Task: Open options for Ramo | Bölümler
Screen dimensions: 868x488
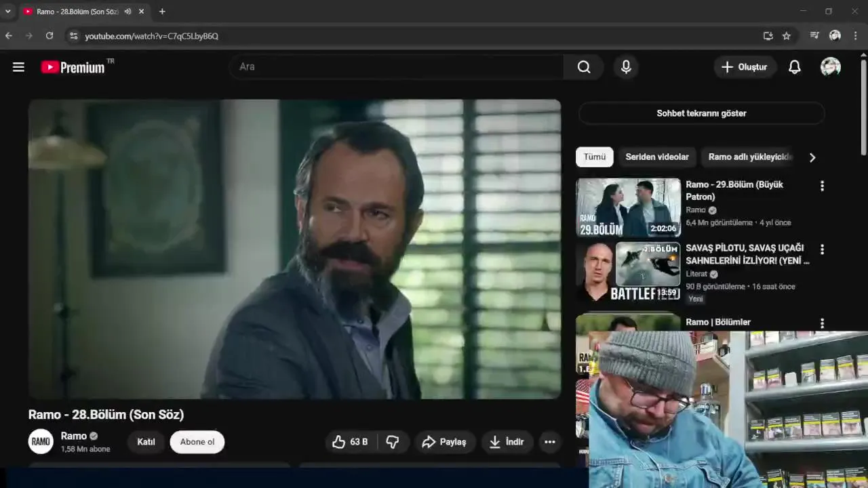Action: pos(822,323)
